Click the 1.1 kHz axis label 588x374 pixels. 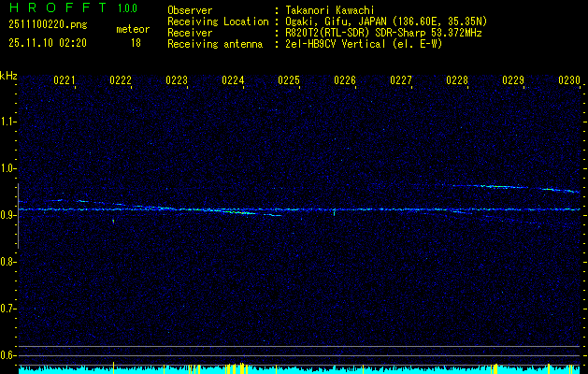pyautogui.click(x=8, y=122)
